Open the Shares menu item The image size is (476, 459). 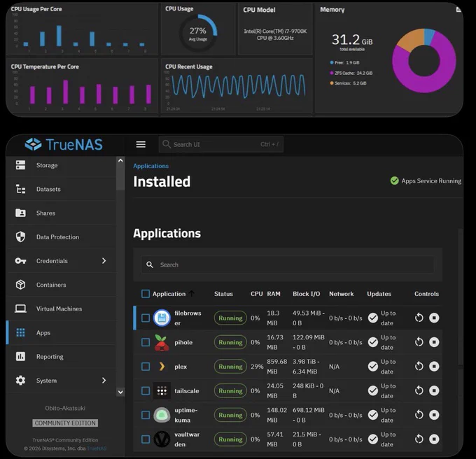point(62,213)
